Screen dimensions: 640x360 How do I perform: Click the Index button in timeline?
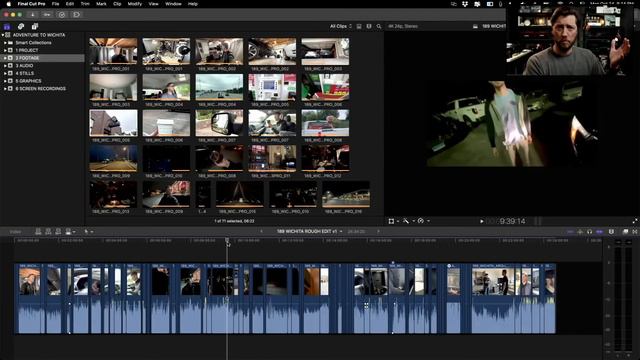pyautogui.click(x=16, y=231)
